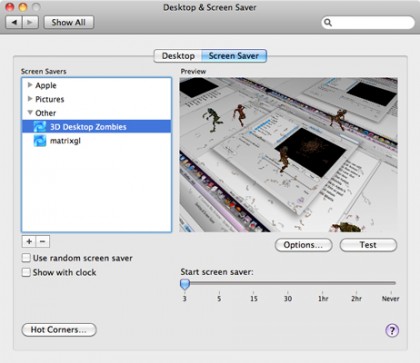Click the 5 slider label
The height and width of the screenshot is (363, 420).
[x=219, y=299]
